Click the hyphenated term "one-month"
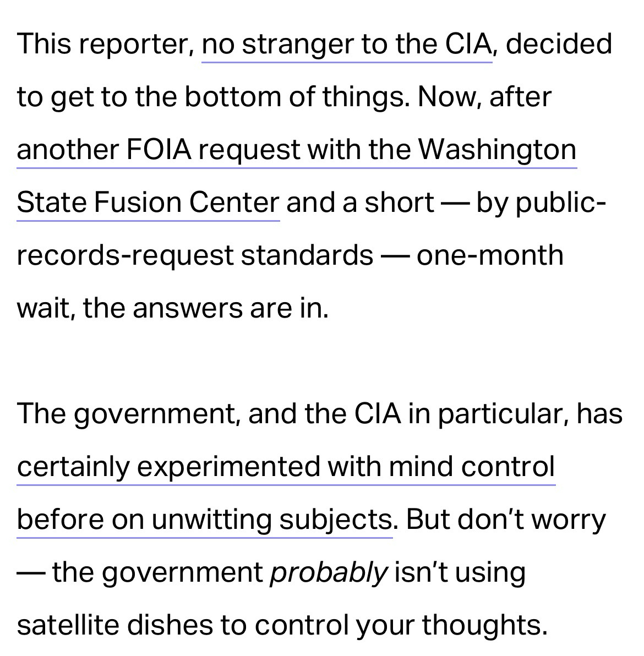 [490, 256]
